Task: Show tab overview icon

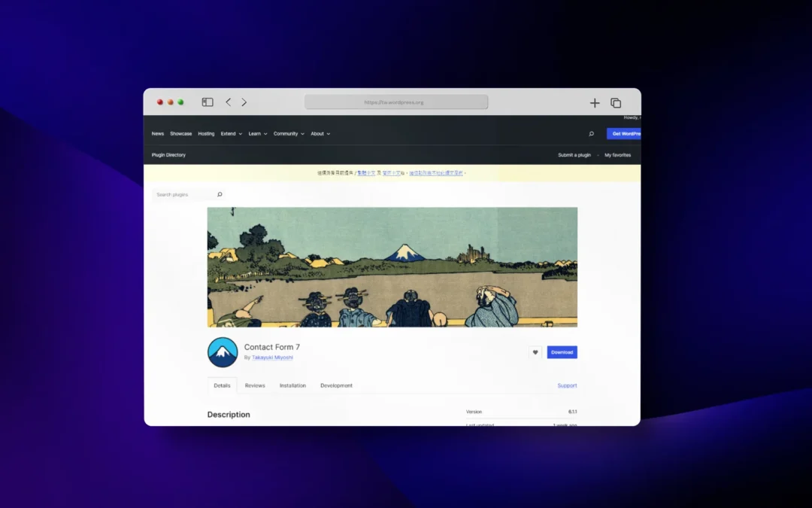Action: pos(616,102)
